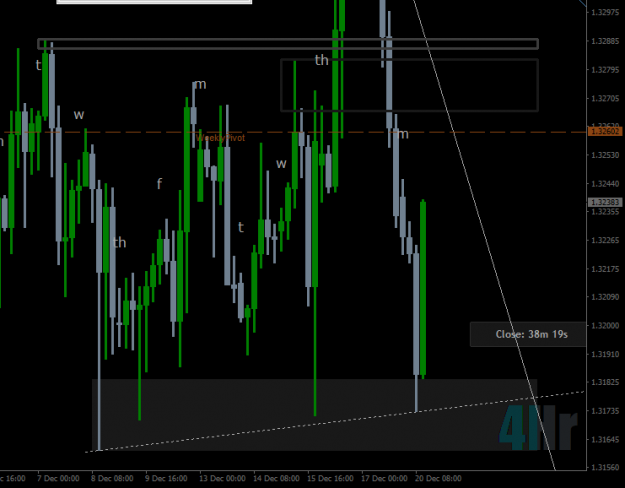Click the 1.31910 price axis label
This screenshot has height=488, width=625.
[605, 354]
